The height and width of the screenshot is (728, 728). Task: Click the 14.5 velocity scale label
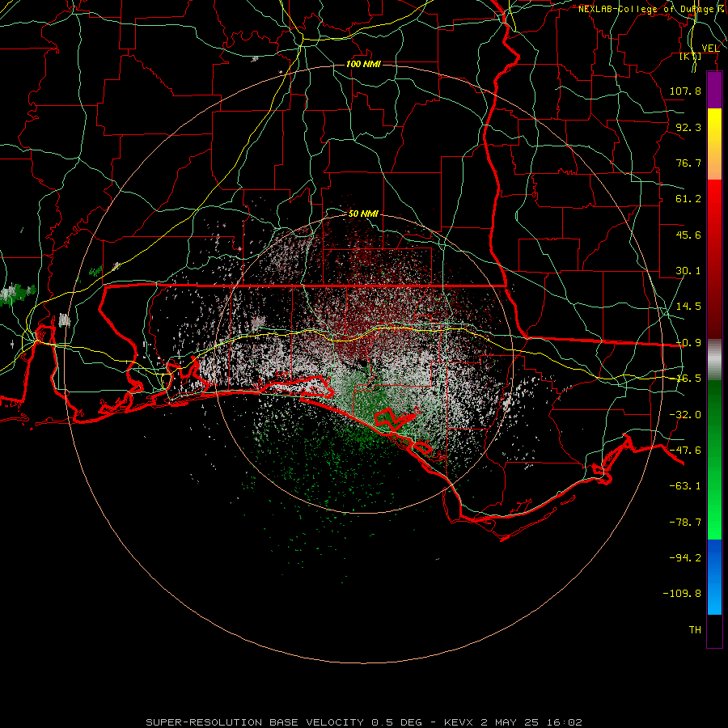click(x=688, y=307)
